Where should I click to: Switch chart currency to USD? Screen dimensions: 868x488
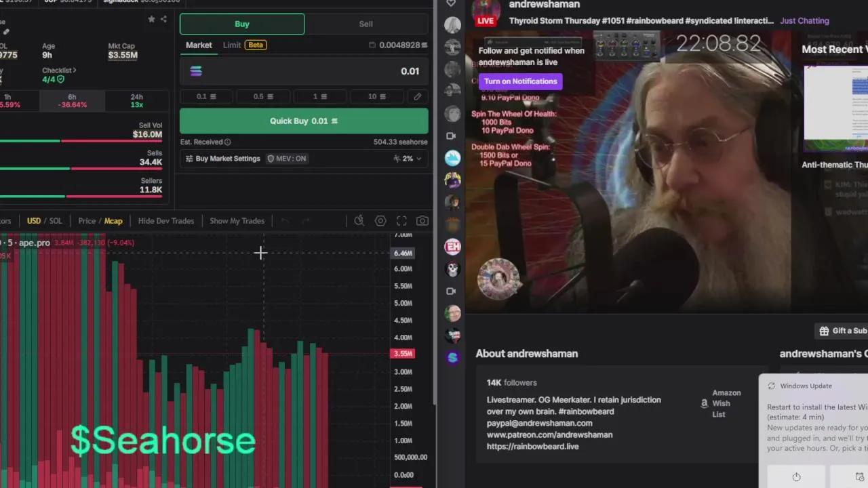[33, 221]
